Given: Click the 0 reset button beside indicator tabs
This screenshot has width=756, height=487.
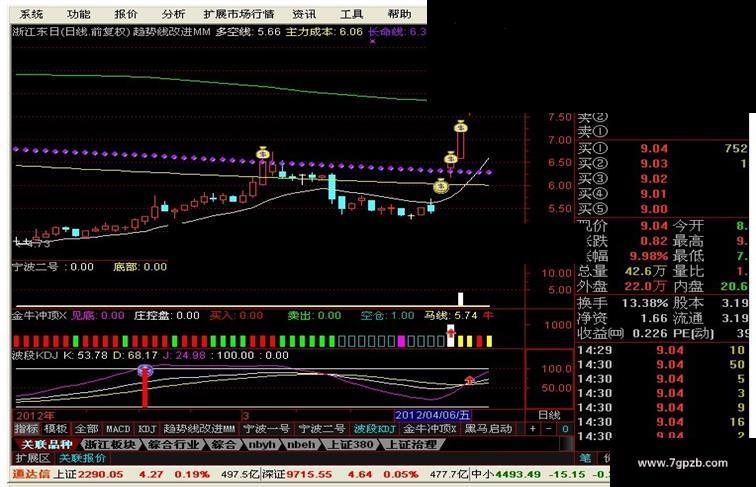Looking at the screenshot, I should click(565, 429).
